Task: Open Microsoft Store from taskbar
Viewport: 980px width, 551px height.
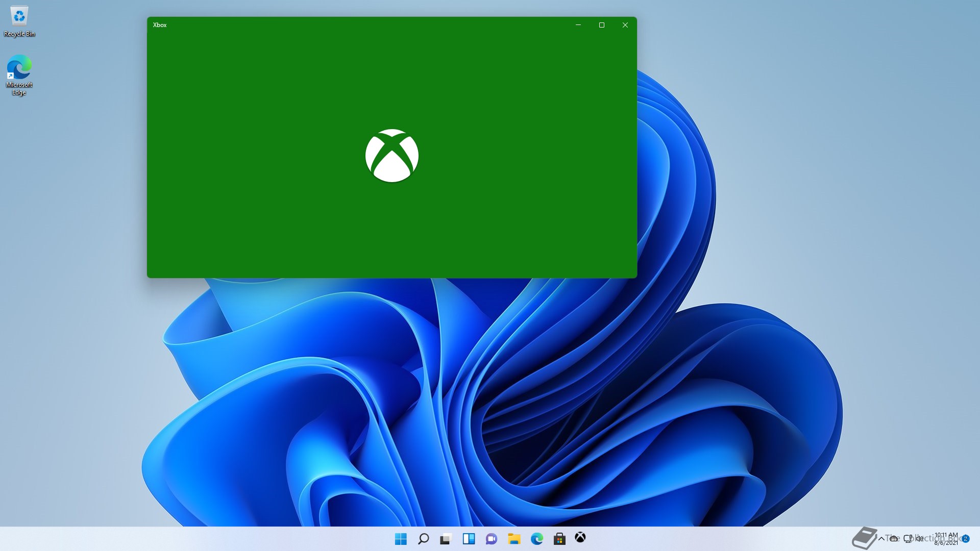Action: tap(559, 539)
